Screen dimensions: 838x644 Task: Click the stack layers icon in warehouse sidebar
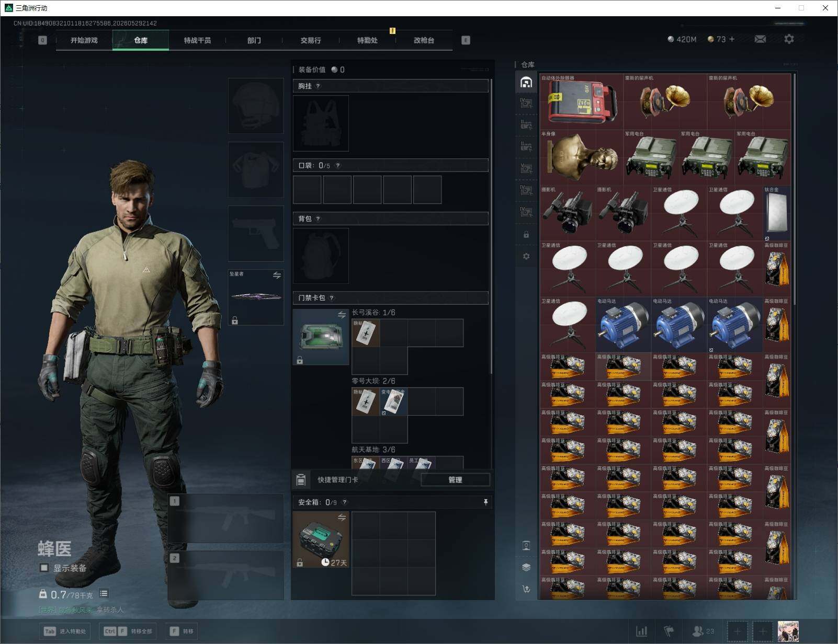[526, 567]
